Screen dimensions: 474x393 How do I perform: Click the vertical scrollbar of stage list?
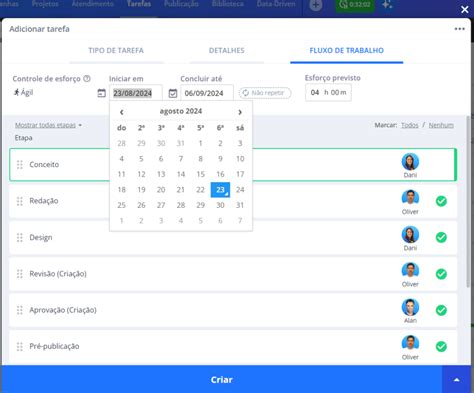(468, 202)
